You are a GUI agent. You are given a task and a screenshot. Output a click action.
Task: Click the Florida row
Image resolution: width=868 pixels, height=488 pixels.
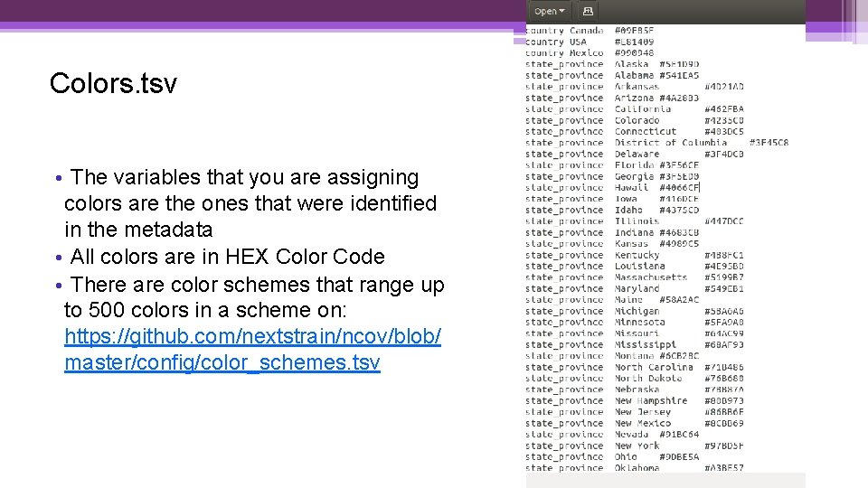coord(612,164)
